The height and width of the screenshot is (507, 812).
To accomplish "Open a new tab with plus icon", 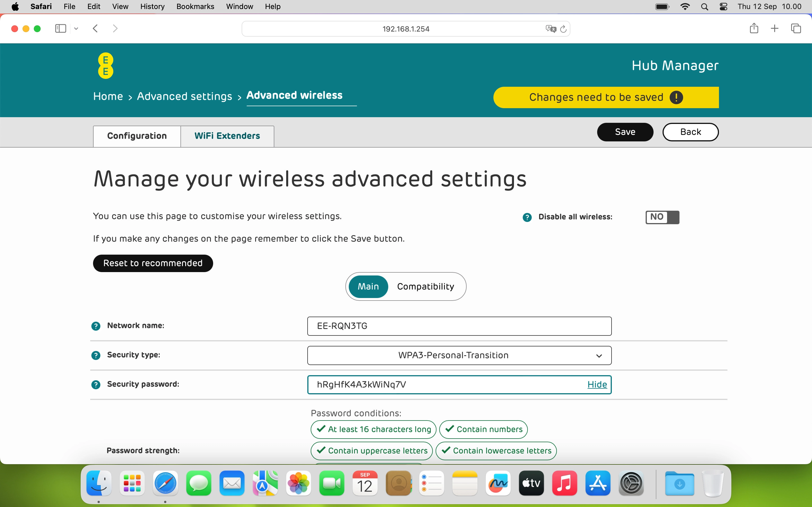I will pyautogui.click(x=775, y=28).
